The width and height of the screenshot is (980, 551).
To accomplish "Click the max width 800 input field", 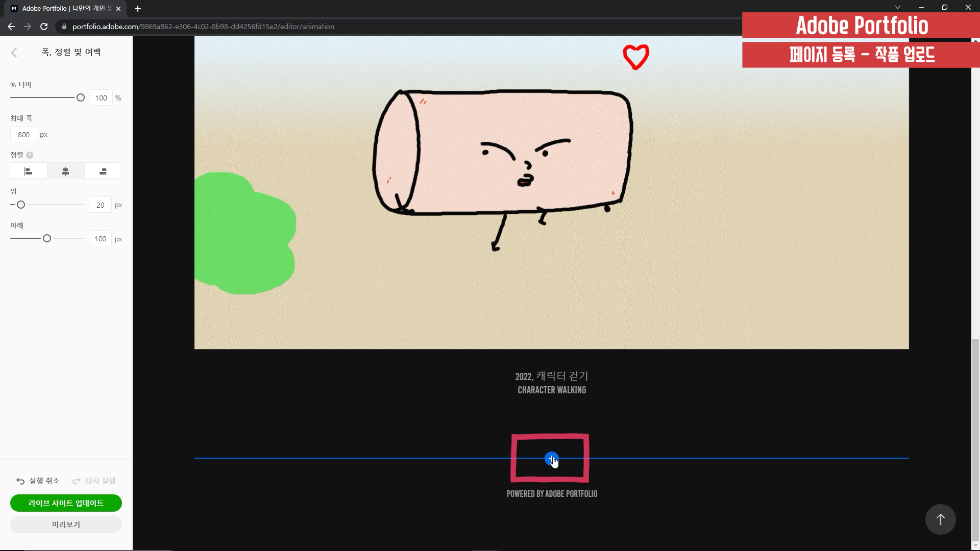I will 23,135.
